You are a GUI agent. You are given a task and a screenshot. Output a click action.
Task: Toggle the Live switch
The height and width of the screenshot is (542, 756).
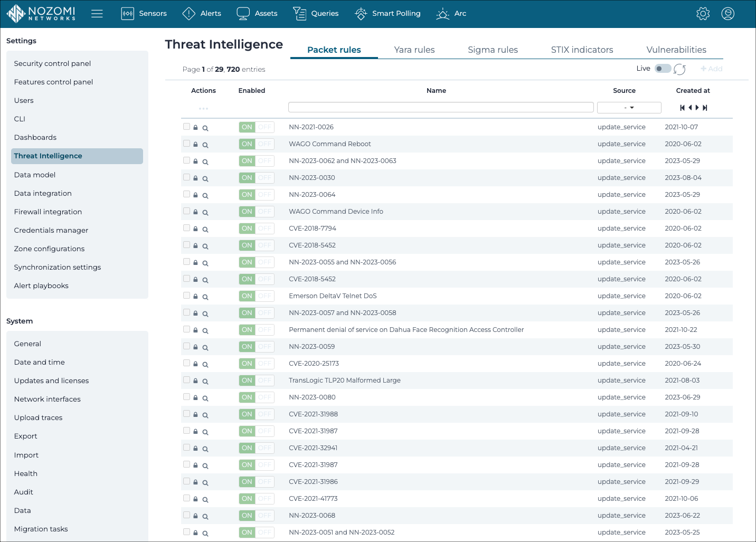point(663,69)
